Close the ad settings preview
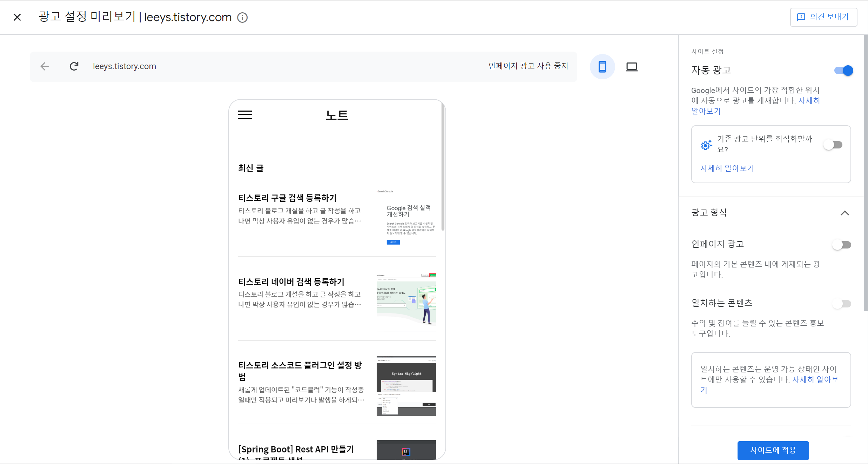This screenshot has width=868, height=464. click(x=17, y=17)
